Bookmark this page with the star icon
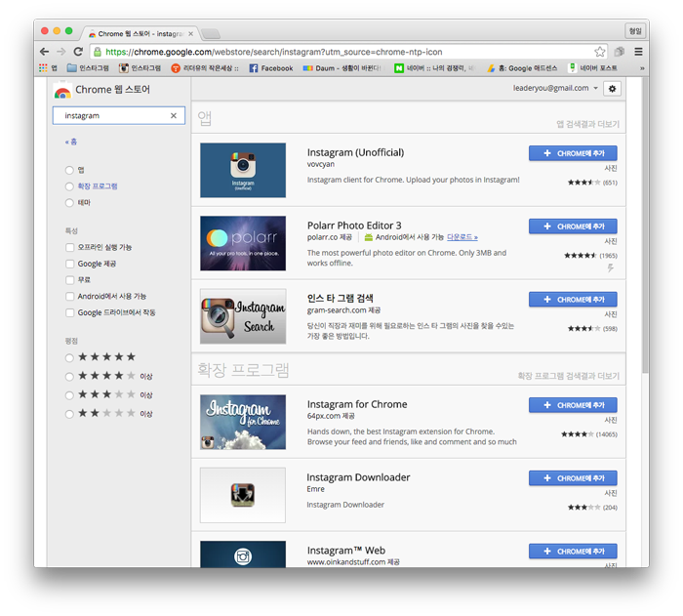 (600, 52)
